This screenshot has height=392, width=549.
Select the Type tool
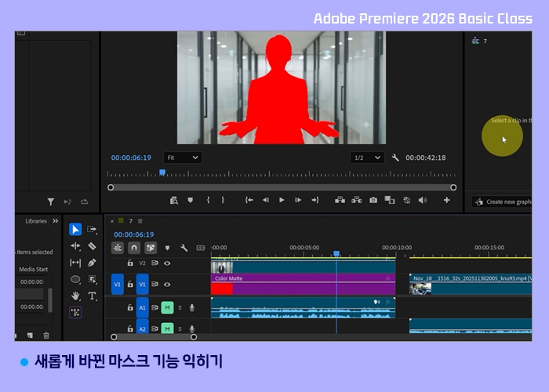(x=92, y=296)
